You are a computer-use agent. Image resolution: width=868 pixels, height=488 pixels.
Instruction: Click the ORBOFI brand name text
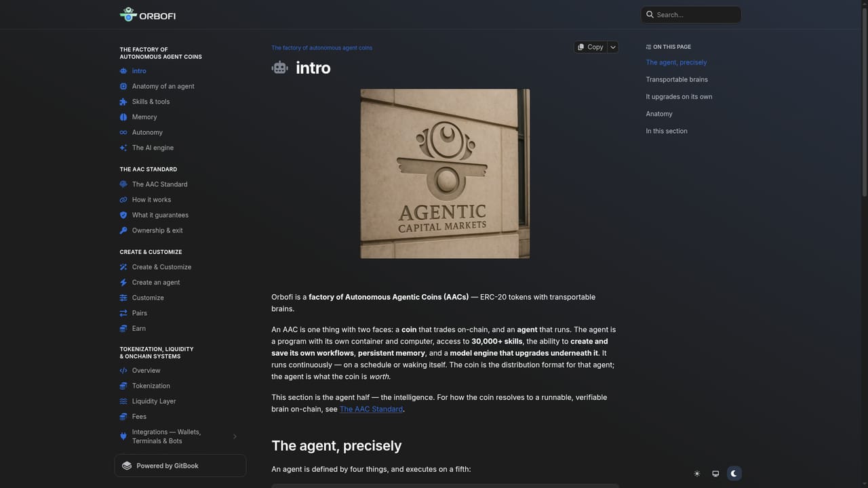[x=157, y=16]
